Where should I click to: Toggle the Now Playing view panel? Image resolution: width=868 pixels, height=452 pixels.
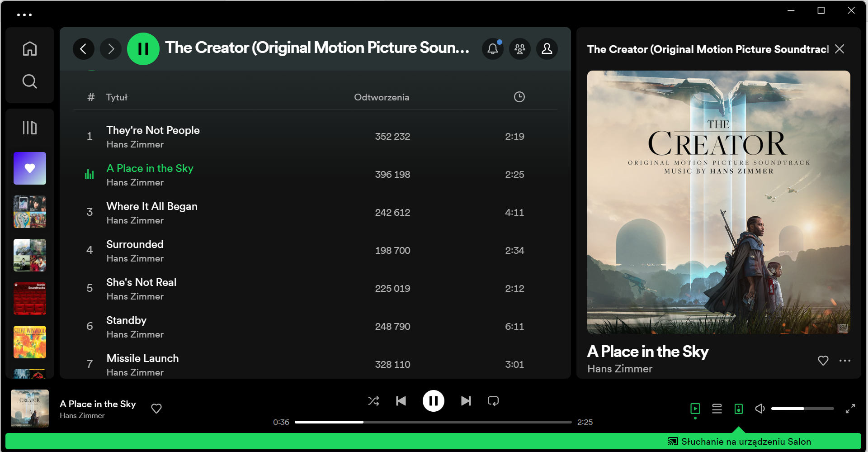695,409
